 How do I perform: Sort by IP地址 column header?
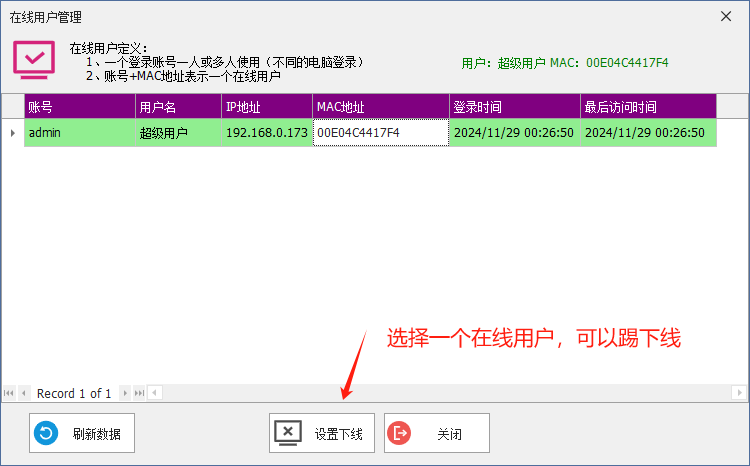click(267, 106)
